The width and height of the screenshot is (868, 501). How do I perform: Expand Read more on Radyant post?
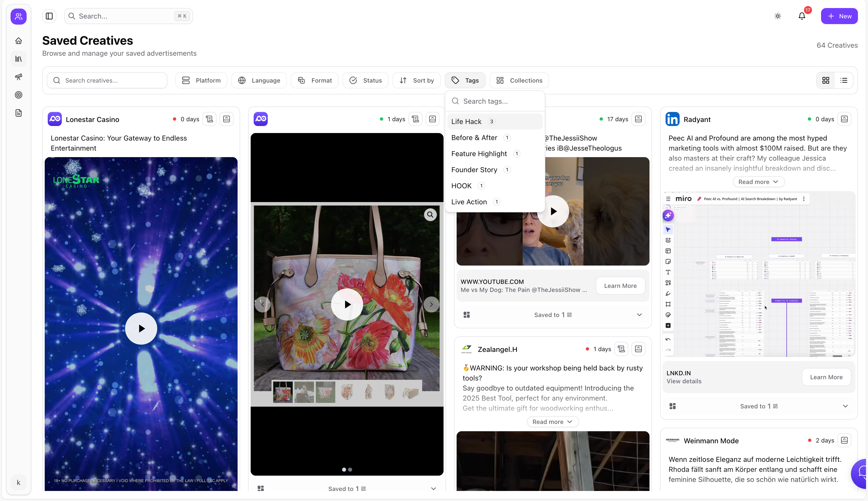(x=758, y=182)
